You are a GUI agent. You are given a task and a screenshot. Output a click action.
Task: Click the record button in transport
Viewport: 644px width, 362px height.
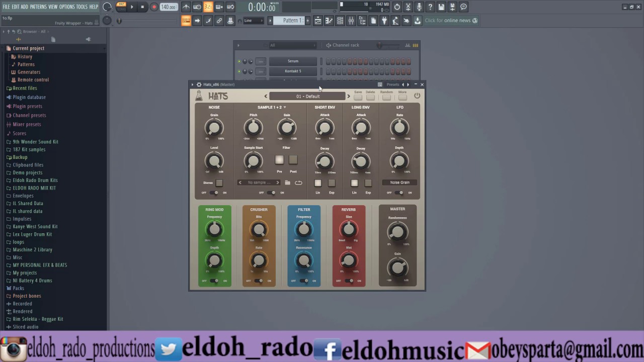click(154, 7)
